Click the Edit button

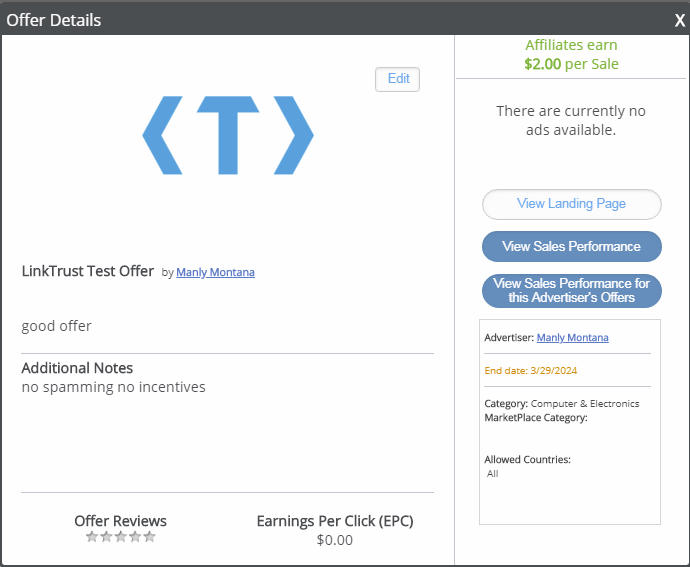397,79
